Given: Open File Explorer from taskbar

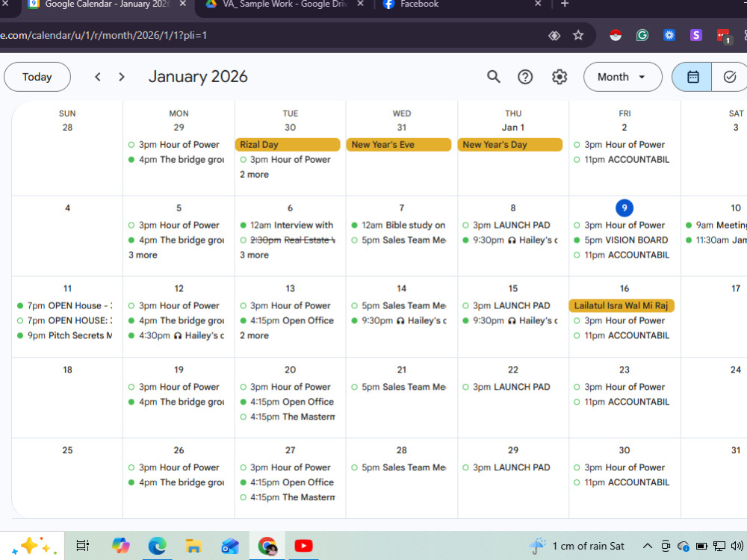Looking at the screenshot, I should (193, 546).
